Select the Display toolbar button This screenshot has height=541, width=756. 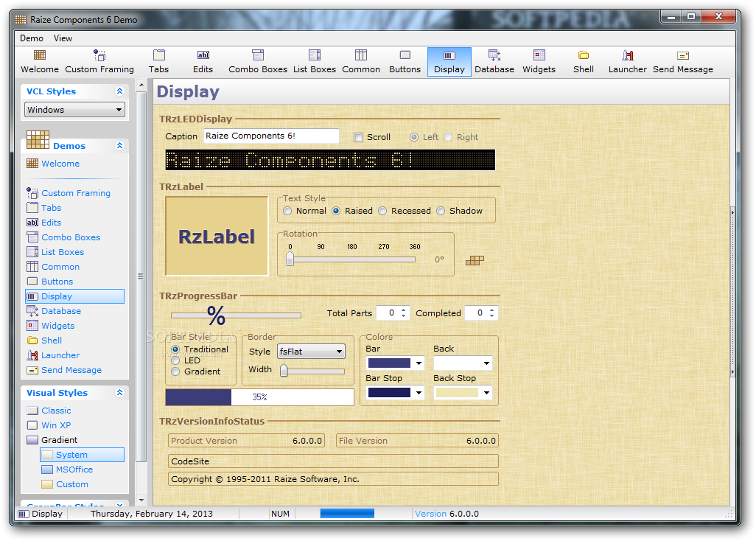(x=449, y=62)
